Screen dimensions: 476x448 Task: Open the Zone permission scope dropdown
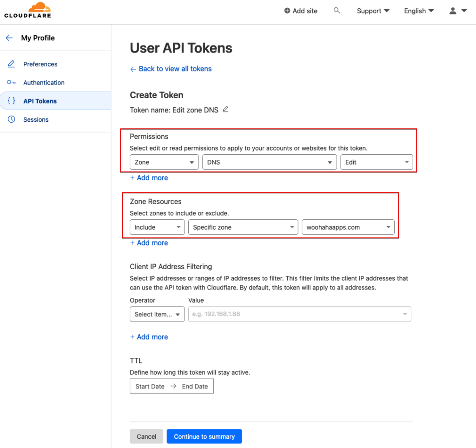coord(164,162)
